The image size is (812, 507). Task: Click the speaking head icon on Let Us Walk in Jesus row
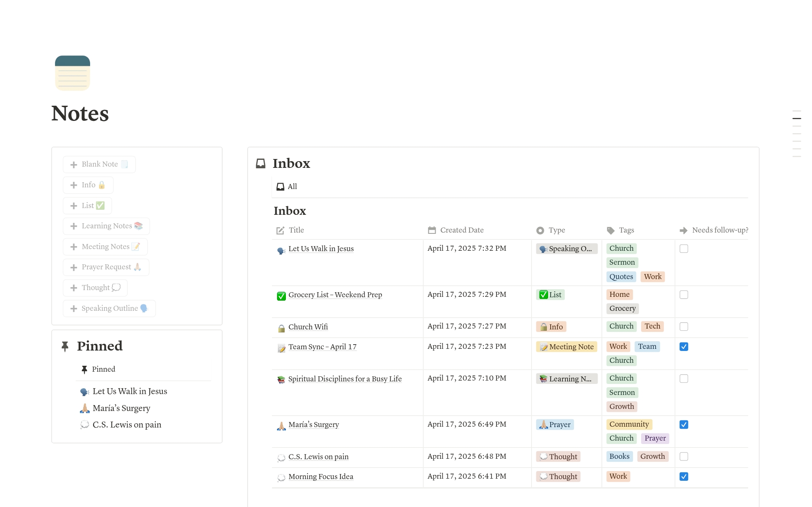pos(281,250)
